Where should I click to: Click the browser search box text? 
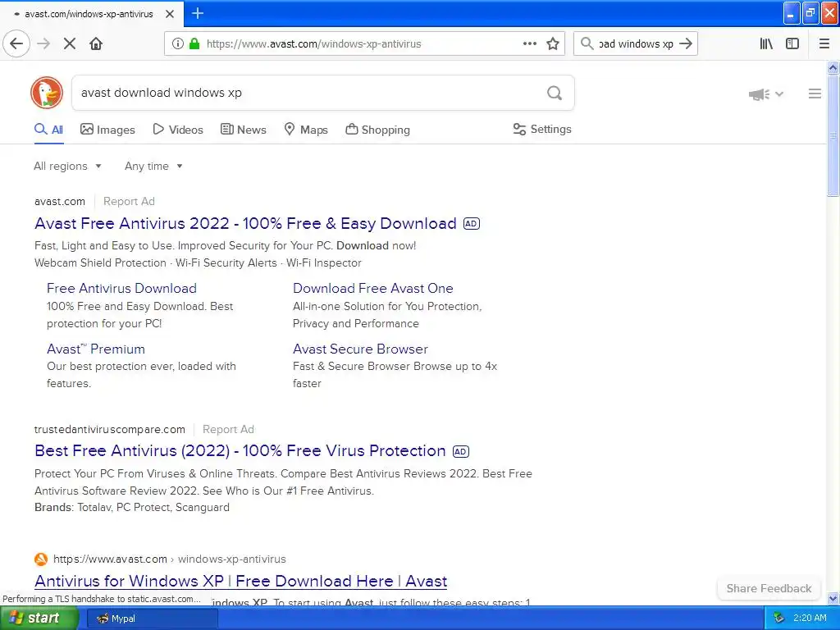click(x=636, y=44)
